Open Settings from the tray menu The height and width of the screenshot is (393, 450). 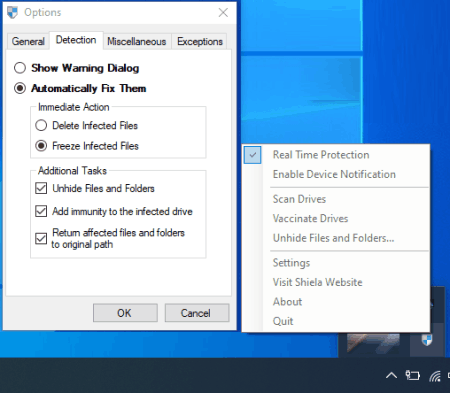click(336, 263)
